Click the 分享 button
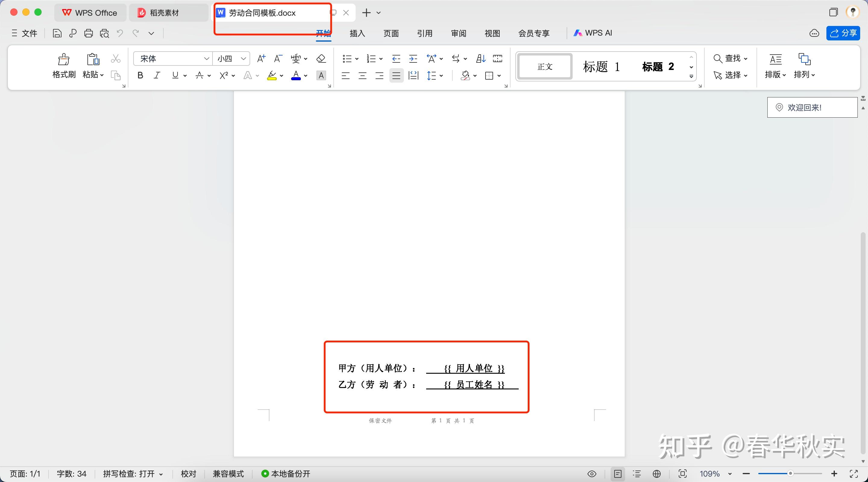The width and height of the screenshot is (868, 482). click(x=842, y=33)
